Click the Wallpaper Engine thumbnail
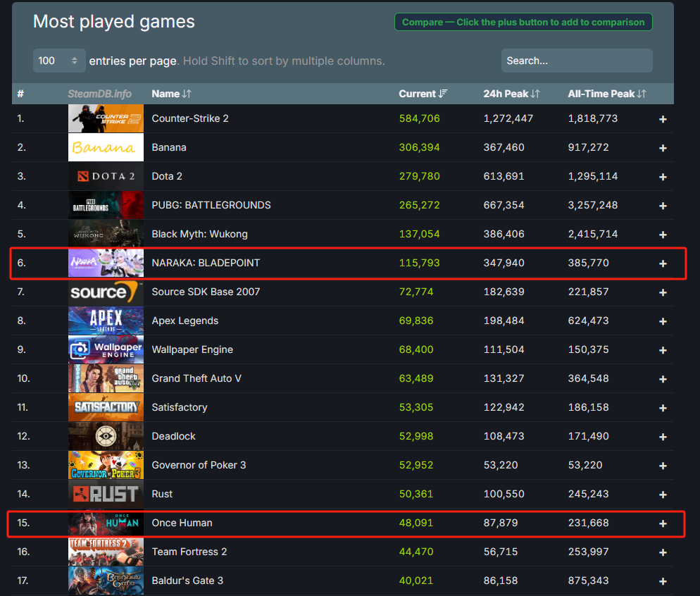 click(106, 349)
